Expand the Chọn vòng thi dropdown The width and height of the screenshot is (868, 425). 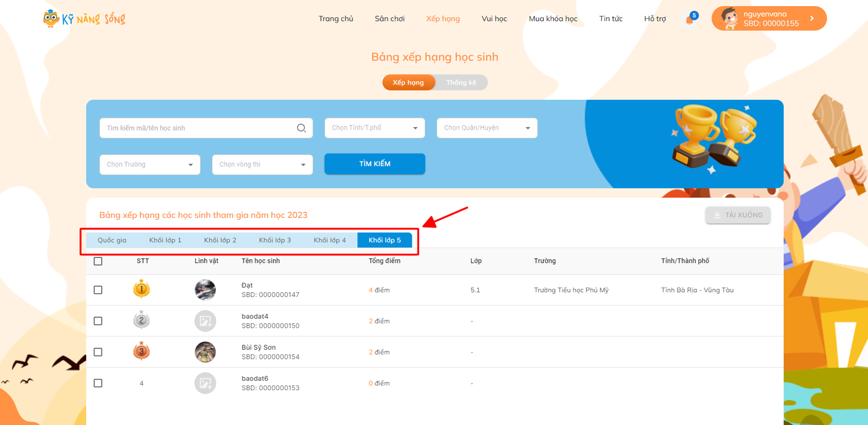pyautogui.click(x=262, y=165)
